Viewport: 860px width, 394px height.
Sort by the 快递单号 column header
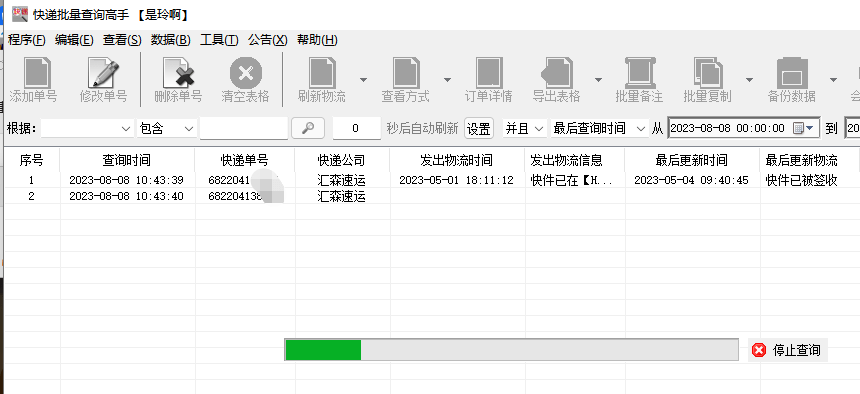245,160
